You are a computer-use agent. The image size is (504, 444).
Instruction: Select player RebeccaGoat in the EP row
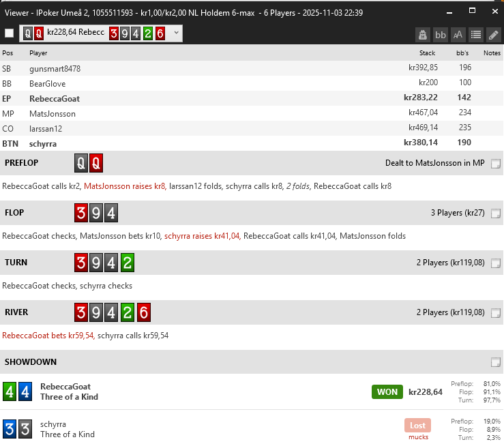55,98
